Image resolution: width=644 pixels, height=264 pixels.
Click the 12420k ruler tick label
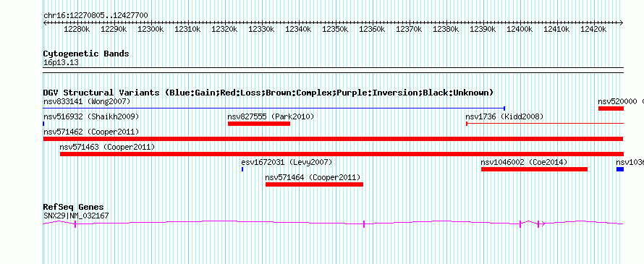(x=594, y=30)
